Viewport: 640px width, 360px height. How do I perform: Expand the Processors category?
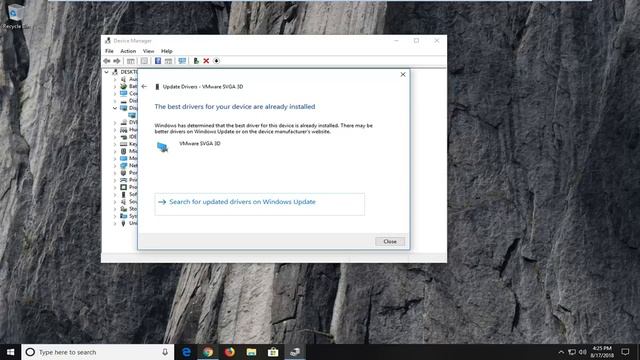pyautogui.click(x=115, y=187)
